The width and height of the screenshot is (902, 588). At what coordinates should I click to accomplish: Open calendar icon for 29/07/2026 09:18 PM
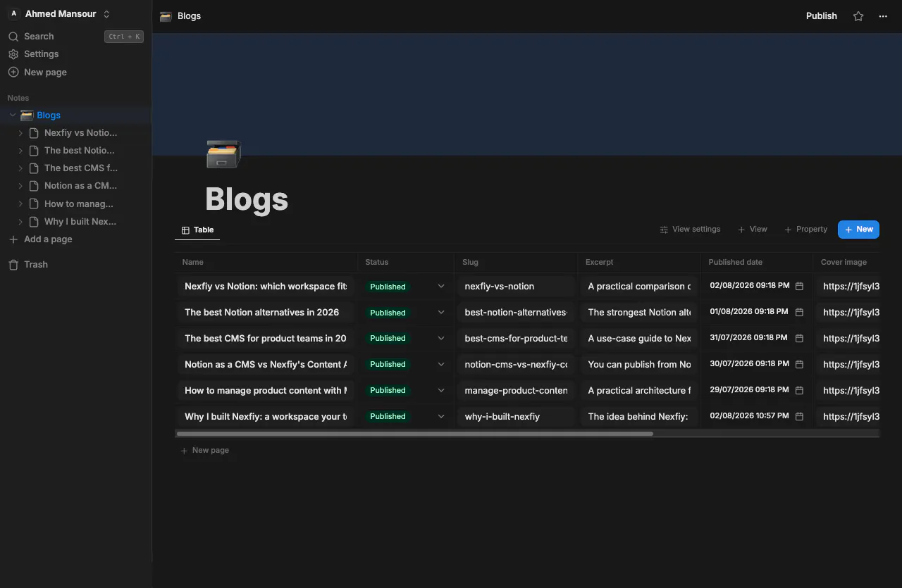[799, 390]
